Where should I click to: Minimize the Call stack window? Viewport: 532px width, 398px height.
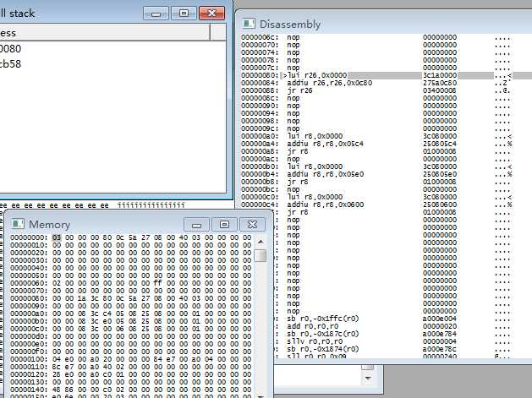coord(156,14)
